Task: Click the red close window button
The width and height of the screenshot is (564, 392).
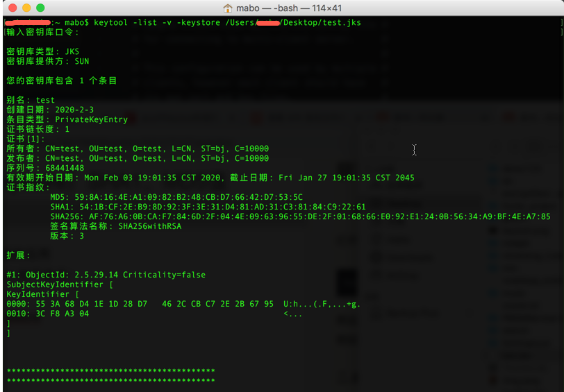Action: pyautogui.click(x=13, y=8)
